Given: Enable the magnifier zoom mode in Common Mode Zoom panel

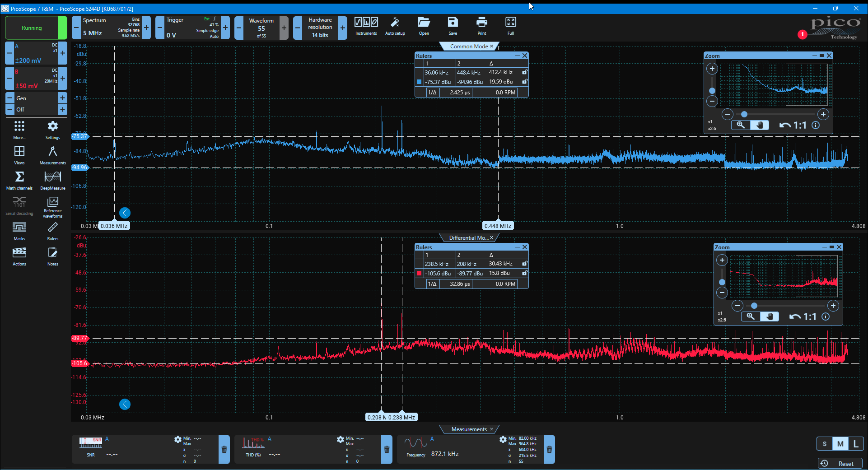Looking at the screenshot, I should (x=741, y=125).
